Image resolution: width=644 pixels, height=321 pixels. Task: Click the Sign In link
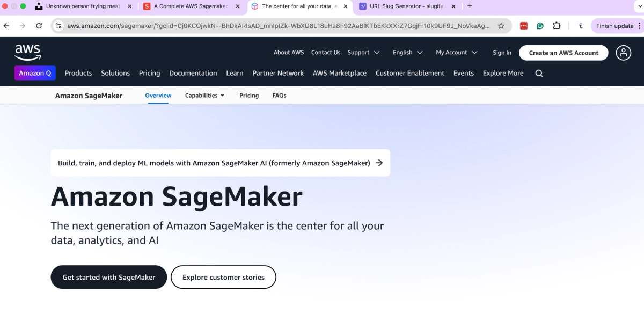click(502, 53)
